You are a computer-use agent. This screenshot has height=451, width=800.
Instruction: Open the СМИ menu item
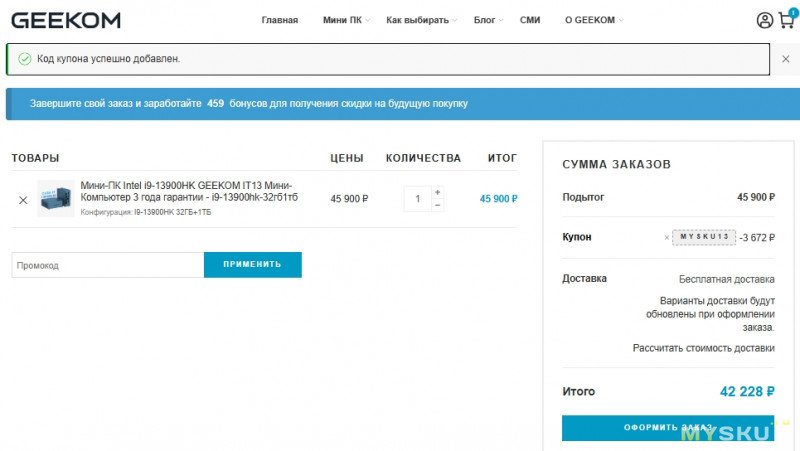pos(530,20)
